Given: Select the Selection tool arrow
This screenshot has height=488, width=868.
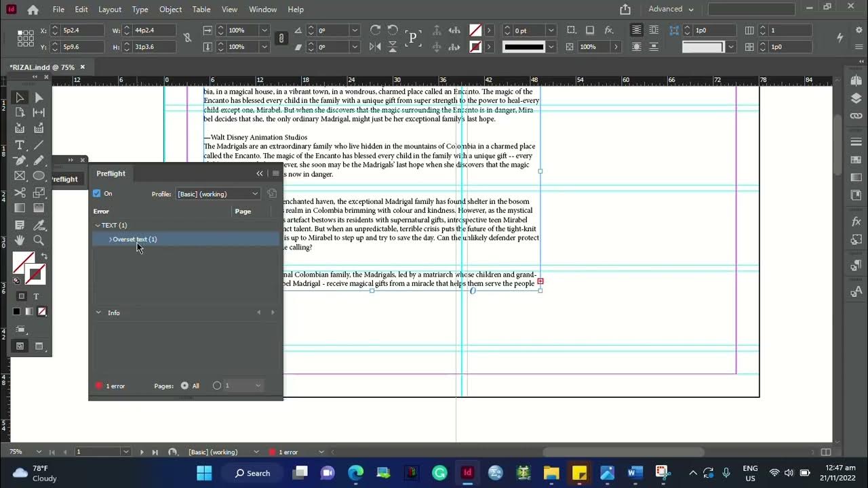Looking at the screenshot, I should point(20,98).
